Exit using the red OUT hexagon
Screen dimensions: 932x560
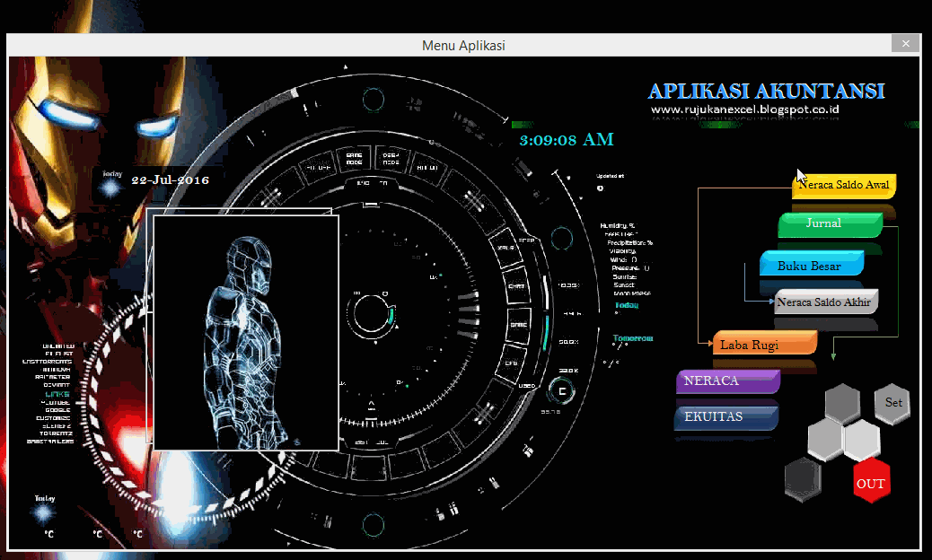[x=871, y=481]
